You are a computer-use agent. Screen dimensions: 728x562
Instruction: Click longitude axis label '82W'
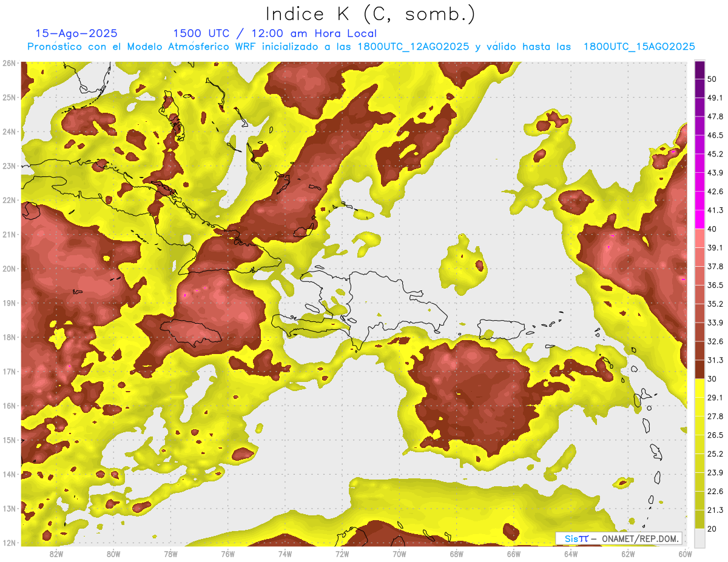(x=56, y=554)
